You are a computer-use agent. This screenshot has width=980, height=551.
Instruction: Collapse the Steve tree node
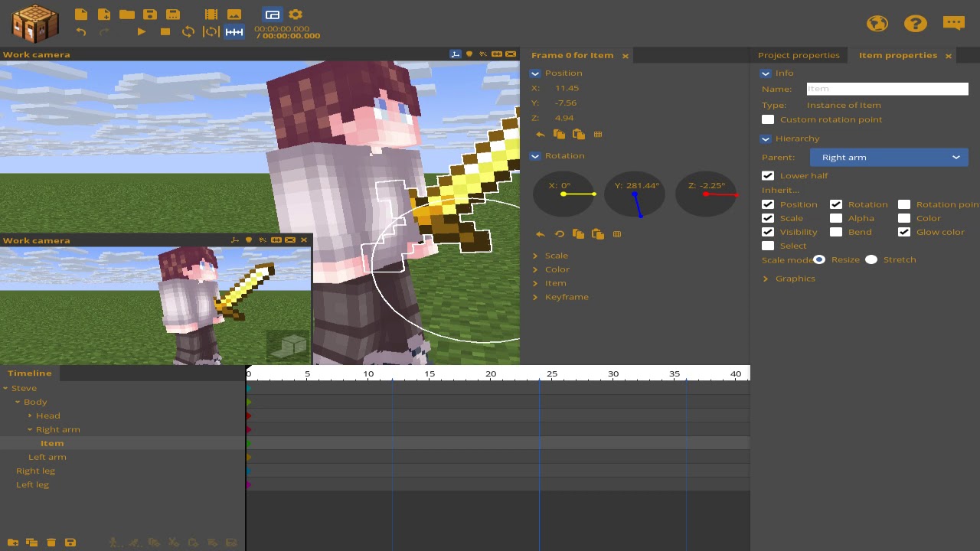coord(5,388)
